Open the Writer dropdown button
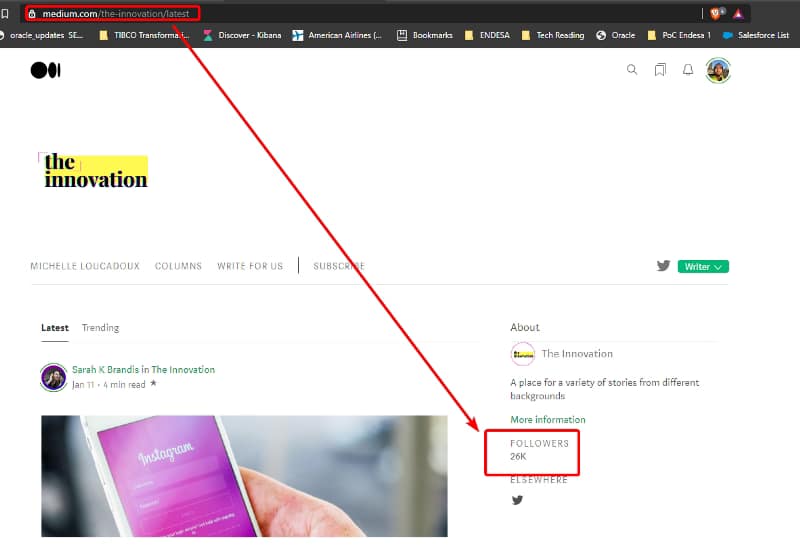The width and height of the screenshot is (800, 554). [703, 266]
